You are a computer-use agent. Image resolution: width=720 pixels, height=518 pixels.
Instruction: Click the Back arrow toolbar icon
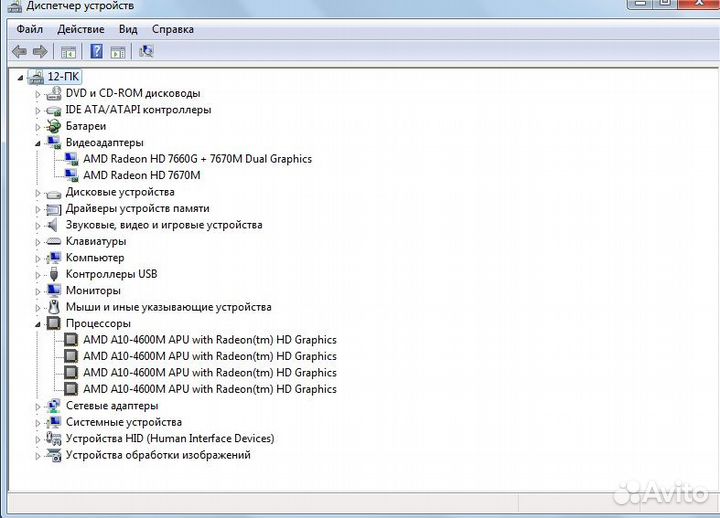(x=19, y=51)
